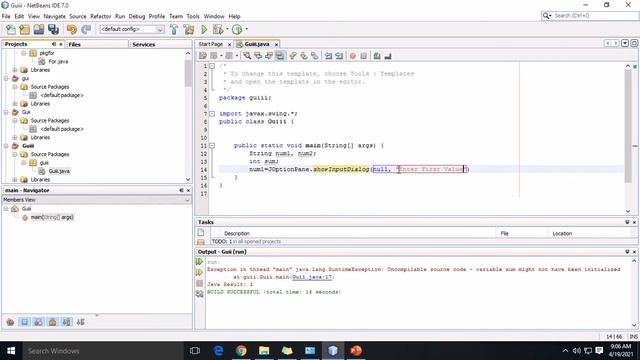The height and width of the screenshot is (360, 640).
Task: Close the Output panel
Action: (634, 252)
